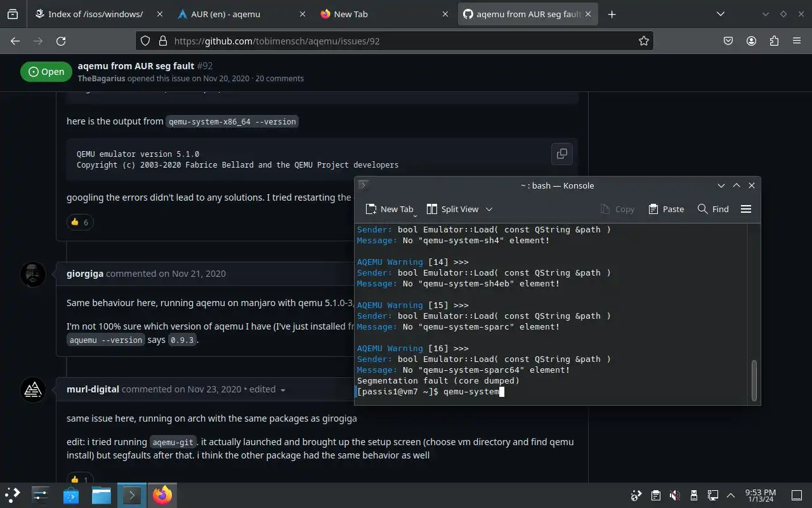Click the forward navigation arrow
This screenshot has width=812, height=508.
click(x=38, y=41)
